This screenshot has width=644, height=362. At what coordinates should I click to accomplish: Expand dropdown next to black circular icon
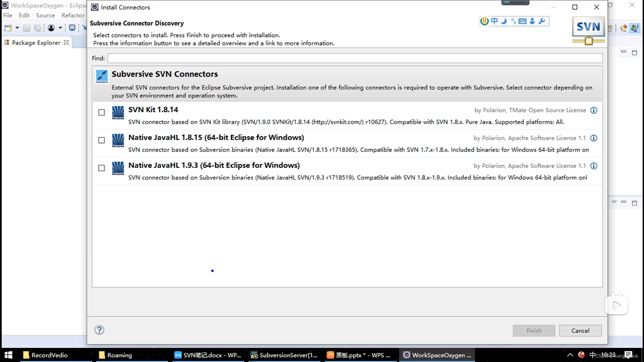(60, 28)
